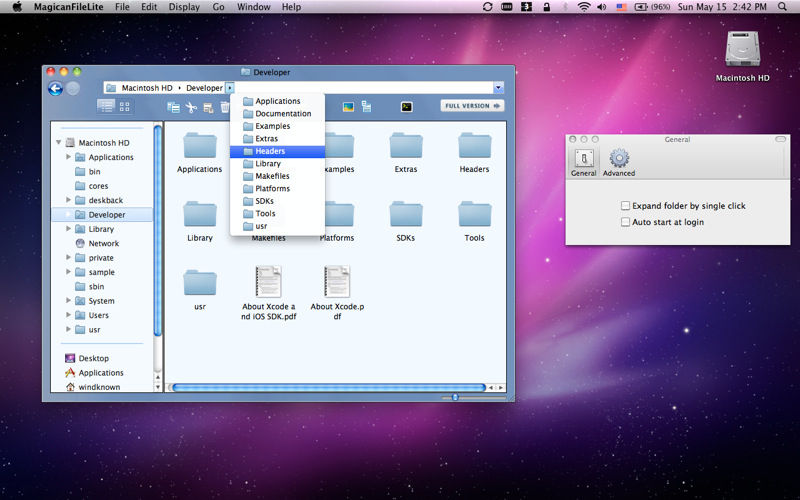Enable Expand folder by single click
800x500 pixels.
coord(625,206)
